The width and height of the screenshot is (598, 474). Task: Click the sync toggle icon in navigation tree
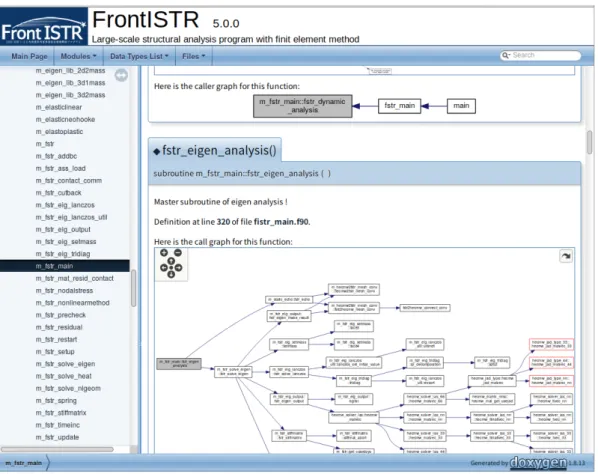click(121, 75)
